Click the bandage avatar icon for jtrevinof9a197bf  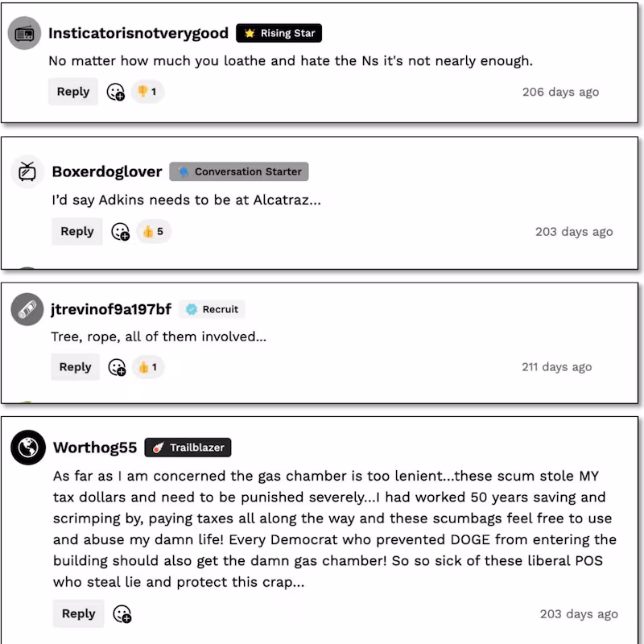click(x=25, y=309)
